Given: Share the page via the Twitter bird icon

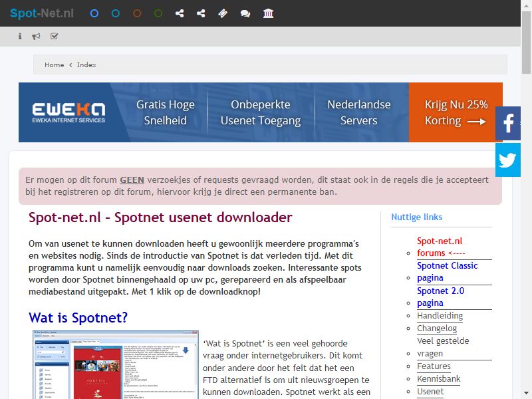Looking at the screenshot, I should click(508, 160).
